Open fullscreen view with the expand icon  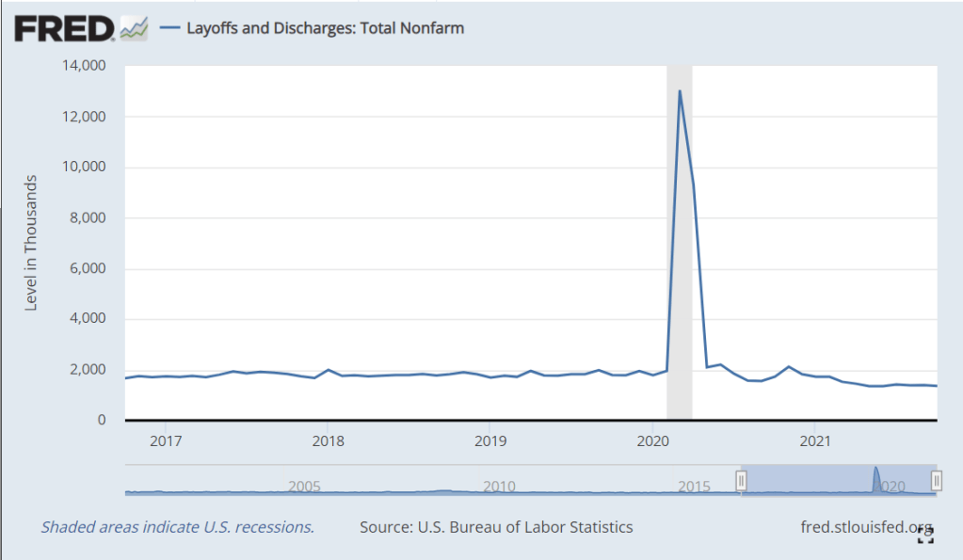[x=925, y=536]
